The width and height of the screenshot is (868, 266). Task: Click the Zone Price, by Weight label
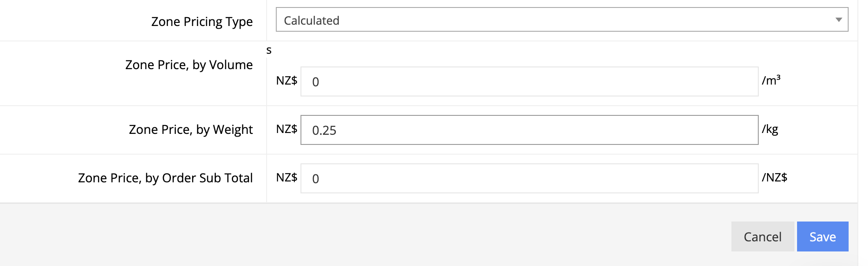tap(191, 129)
